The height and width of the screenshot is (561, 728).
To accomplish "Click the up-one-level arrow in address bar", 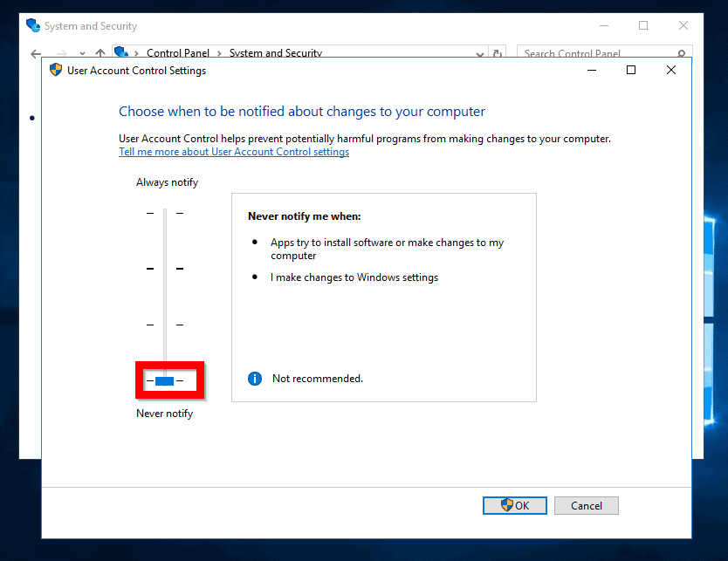I will (100, 52).
